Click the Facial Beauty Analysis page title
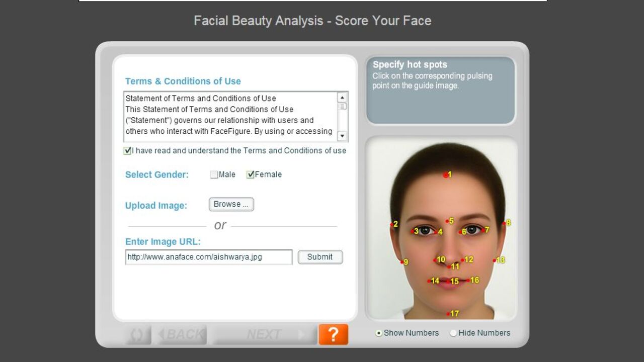This screenshot has height=362, width=644. click(x=312, y=21)
